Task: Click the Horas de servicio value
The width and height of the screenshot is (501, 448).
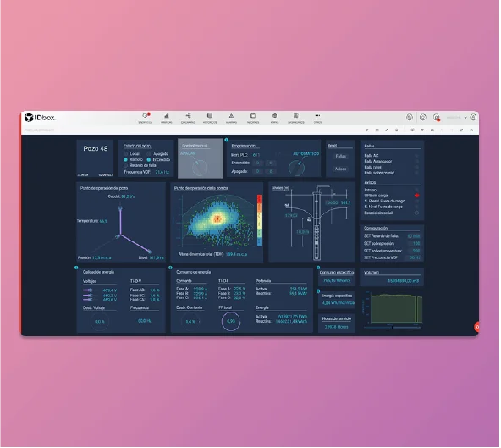Action: 337,327
